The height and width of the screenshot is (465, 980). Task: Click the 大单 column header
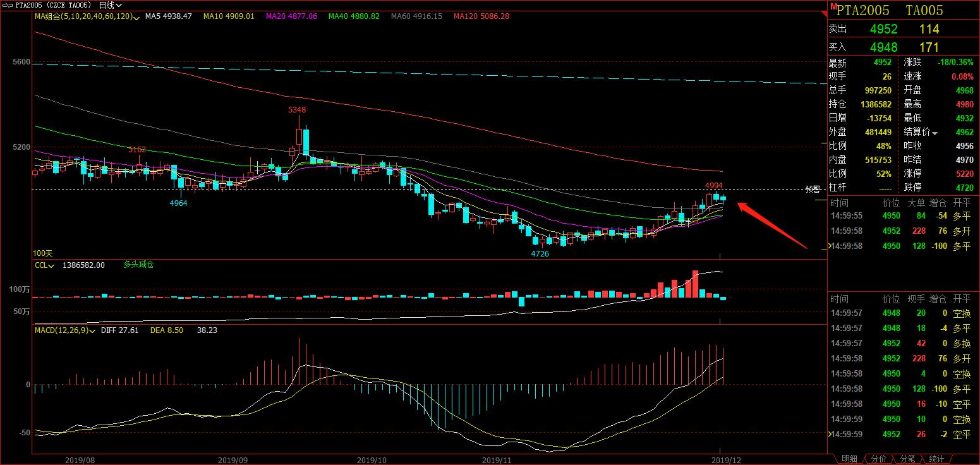point(916,203)
